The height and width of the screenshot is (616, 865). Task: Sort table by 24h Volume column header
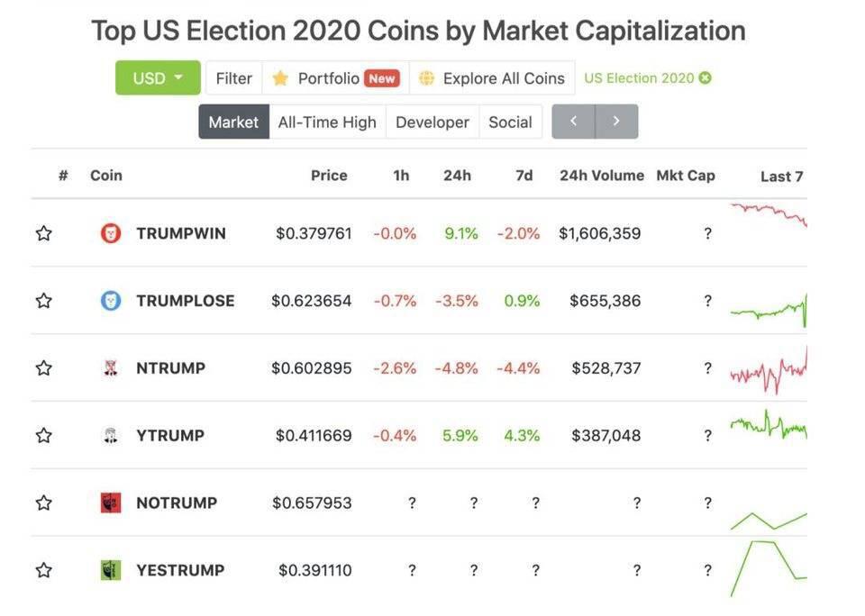click(602, 176)
